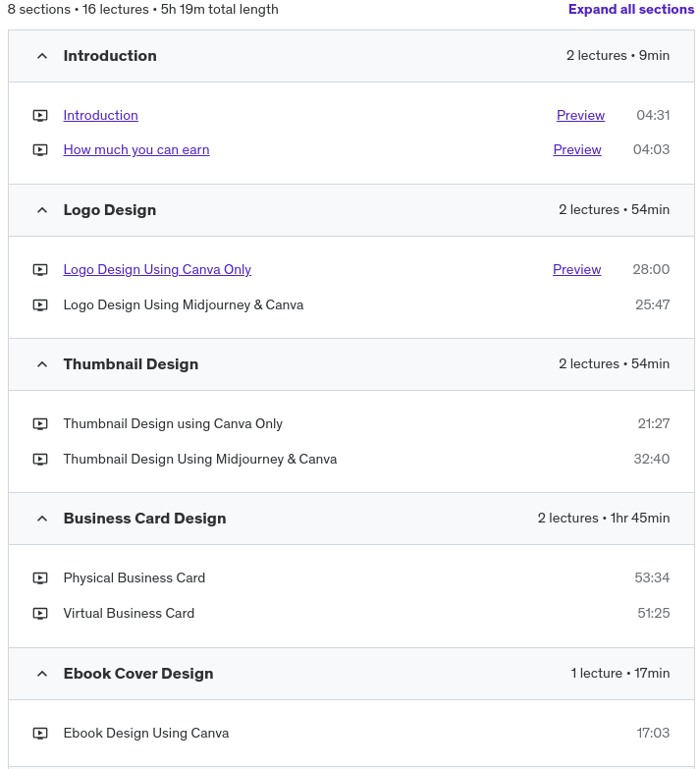Screen dimensions: 700x769
Task: Click Expand all sections link
Action: pos(630,10)
